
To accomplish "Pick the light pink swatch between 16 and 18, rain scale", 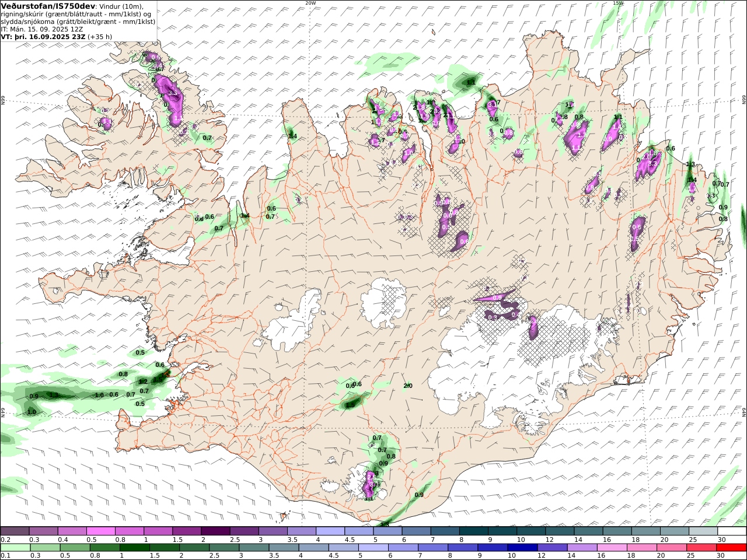I will coord(611,548).
